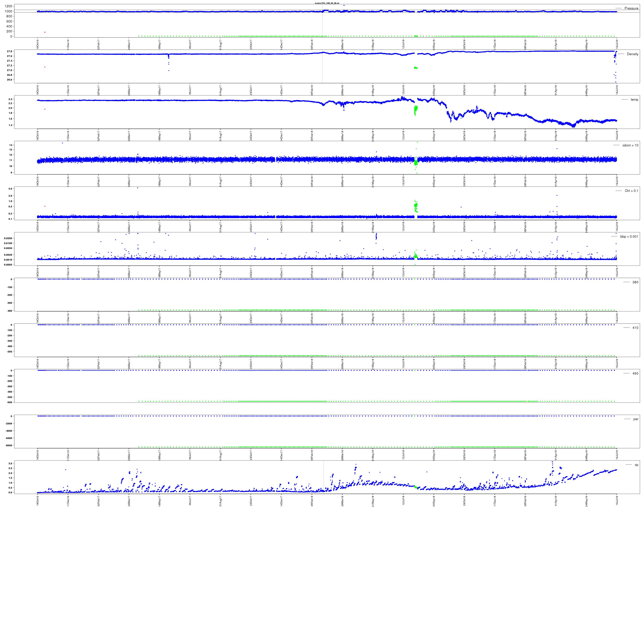This screenshot has height=644, width=644.
Task: Select the 21May18 date under the bbp plot
Action: pos(373,273)
